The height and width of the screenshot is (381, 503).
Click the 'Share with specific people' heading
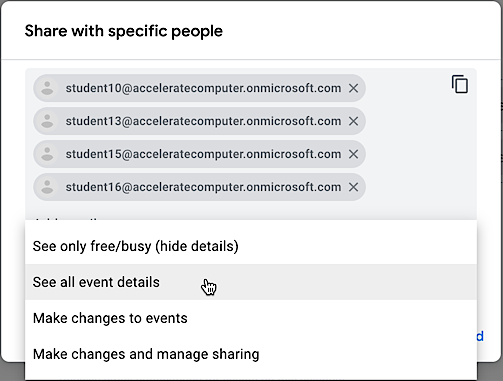pos(124,31)
